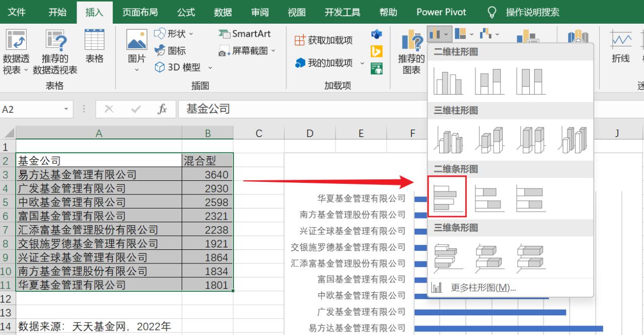Screen dimensions: 644x335
Task: Click the chart axis label 富国基金管理有限公司
Action: (x=361, y=279)
